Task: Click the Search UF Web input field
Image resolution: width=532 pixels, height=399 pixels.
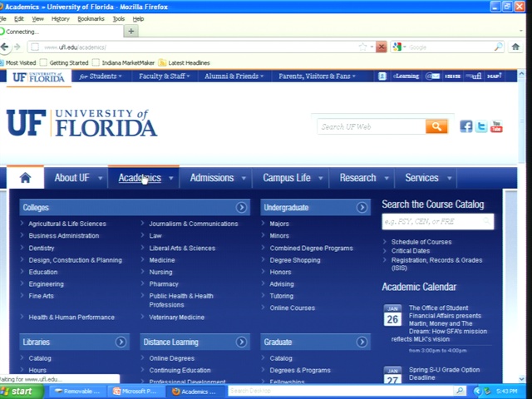Action: pos(372,126)
